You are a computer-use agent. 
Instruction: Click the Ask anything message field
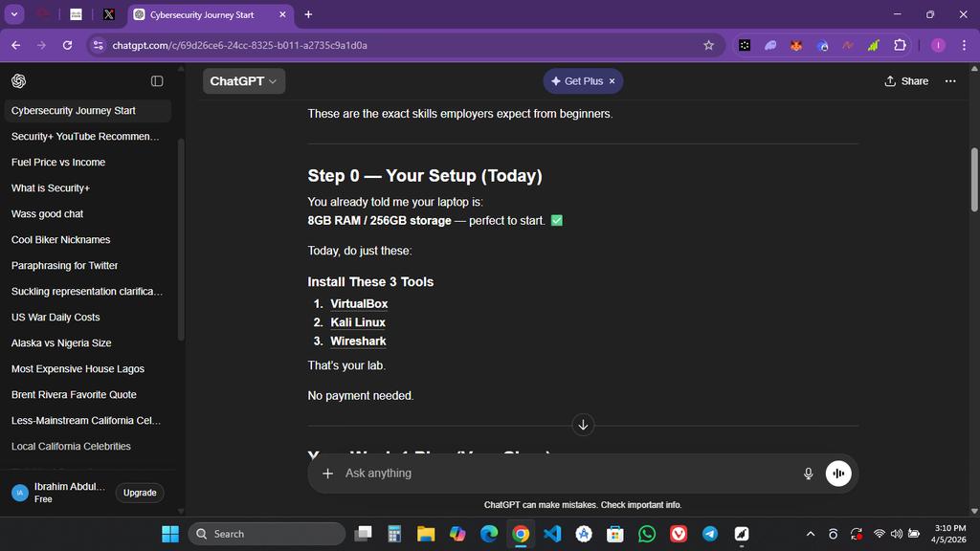tap(568, 473)
